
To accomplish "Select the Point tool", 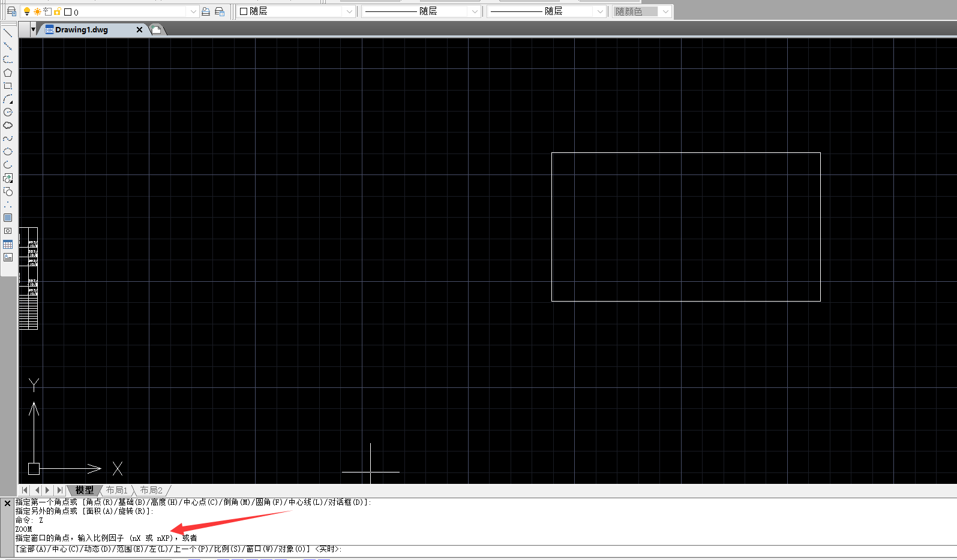I will coord(8,204).
